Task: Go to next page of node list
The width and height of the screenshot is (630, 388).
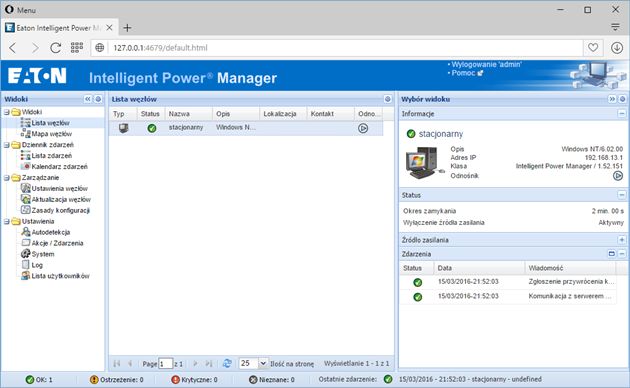Action: [x=195, y=363]
